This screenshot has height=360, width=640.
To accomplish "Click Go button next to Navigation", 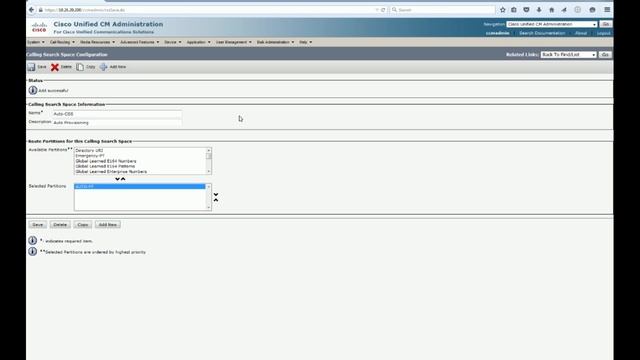I will [x=605, y=24].
